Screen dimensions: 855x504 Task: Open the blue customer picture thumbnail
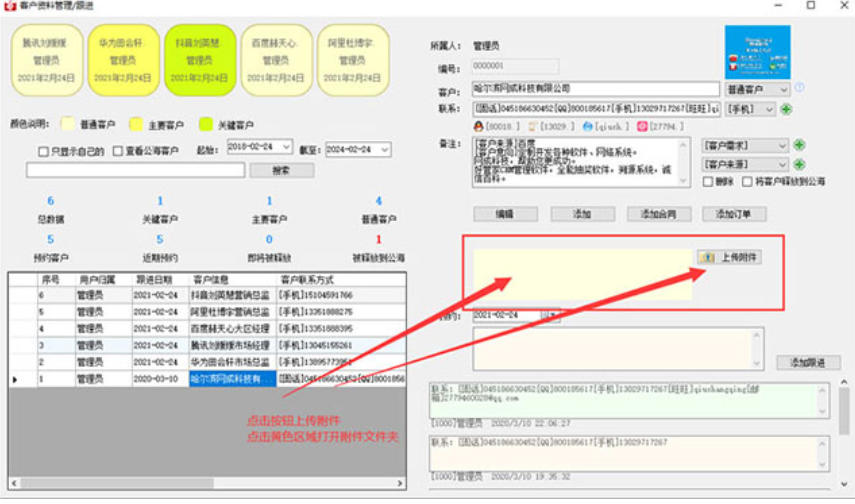click(757, 52)
